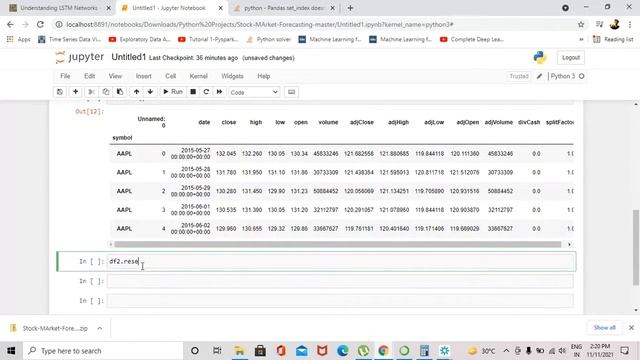This screenshot has width=640, height=360.
Task: Open the cell type Code dropdown
Action: pos(254,92)
